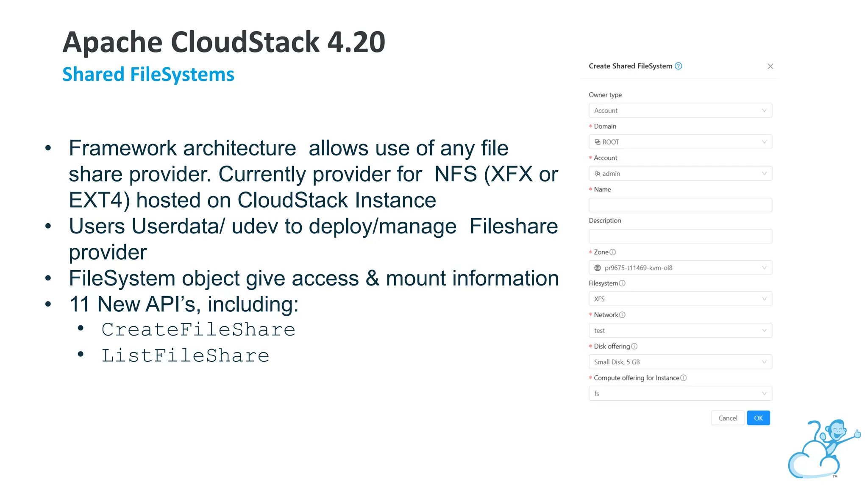Image resolution: width=868 pixels, height=488 pixels.
Task: Open the Filesystem dropdown showing XFS
Action: [680, 299]
